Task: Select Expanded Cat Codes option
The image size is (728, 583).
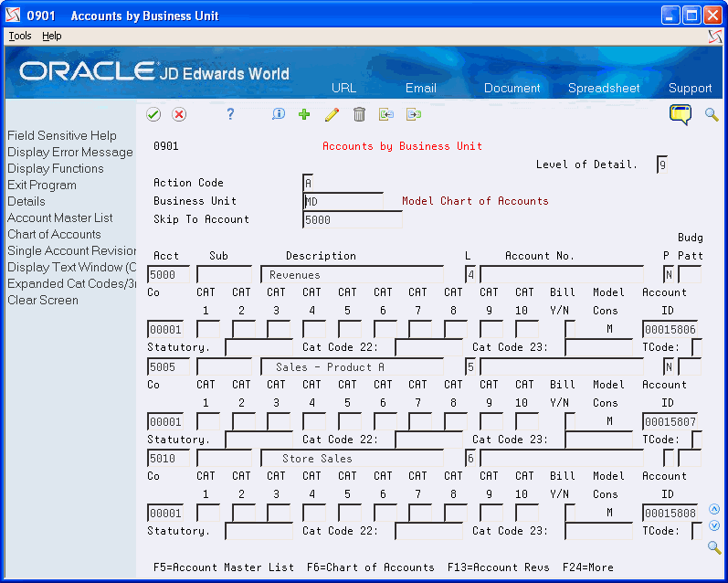Action: (x=71, y=283)
